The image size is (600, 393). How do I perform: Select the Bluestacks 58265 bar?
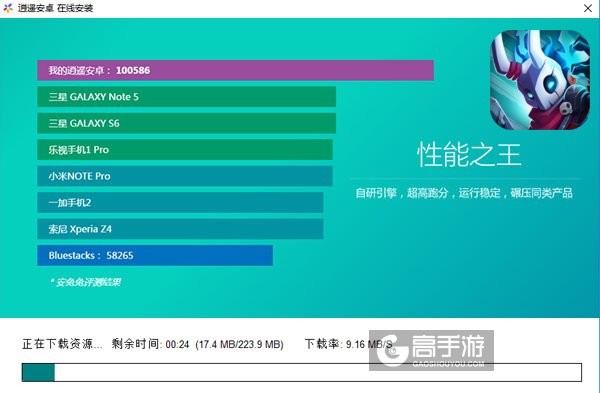point(155,255)
